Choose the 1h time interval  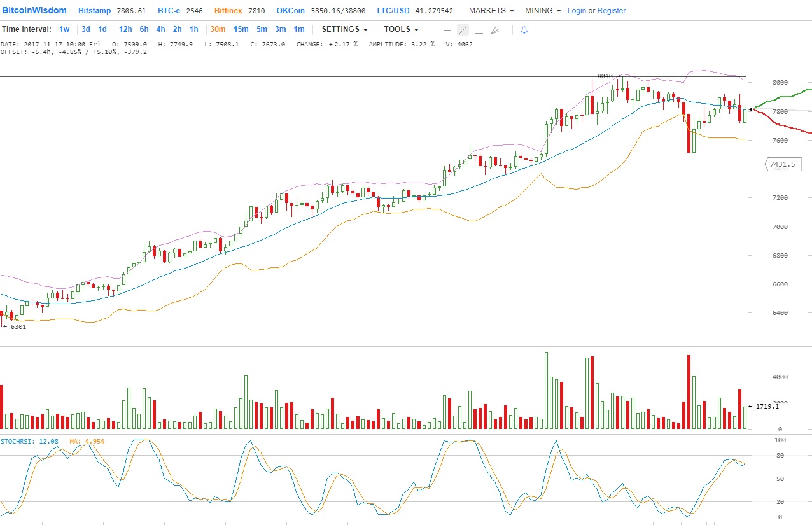pos(194,29)
